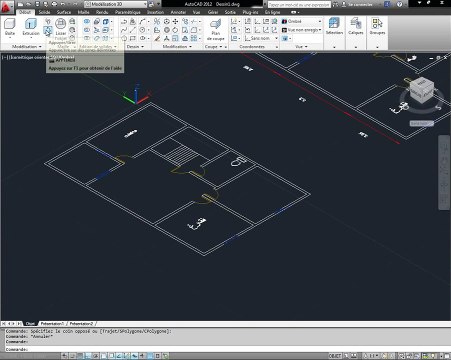Select the Extrusion tool
Viewport: 451px width, 360px height.
pyautogui.click(x=31, y=27)
